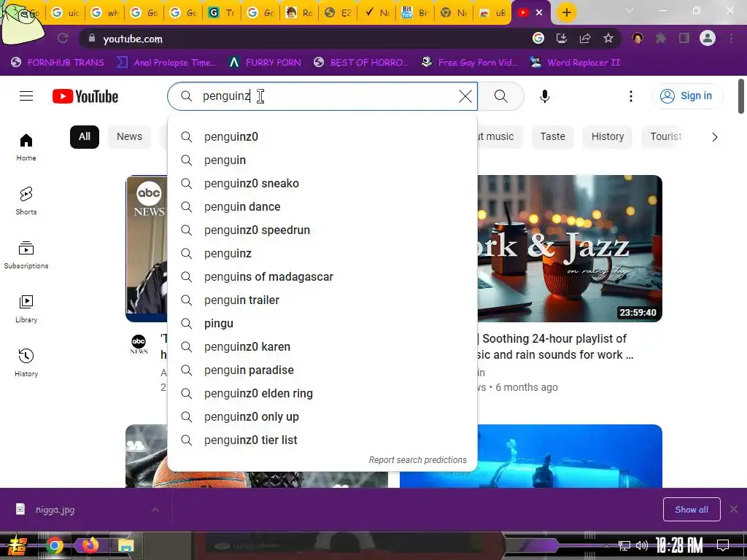Click Report search predictions link

coord(418,460)
